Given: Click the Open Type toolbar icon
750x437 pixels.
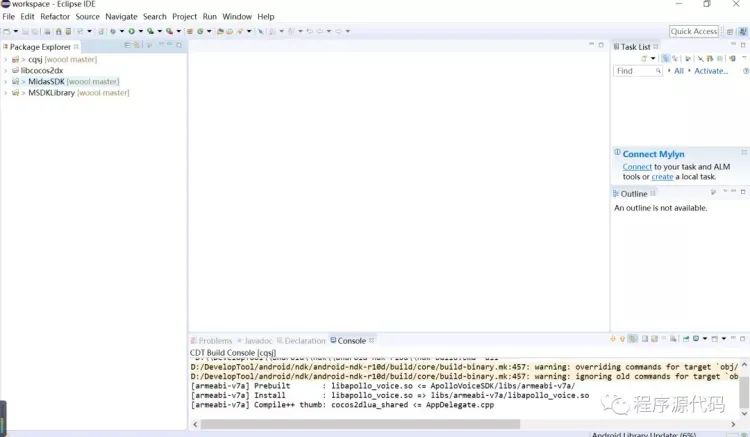Looking at the screenshot, I should (x=220, y=31).
